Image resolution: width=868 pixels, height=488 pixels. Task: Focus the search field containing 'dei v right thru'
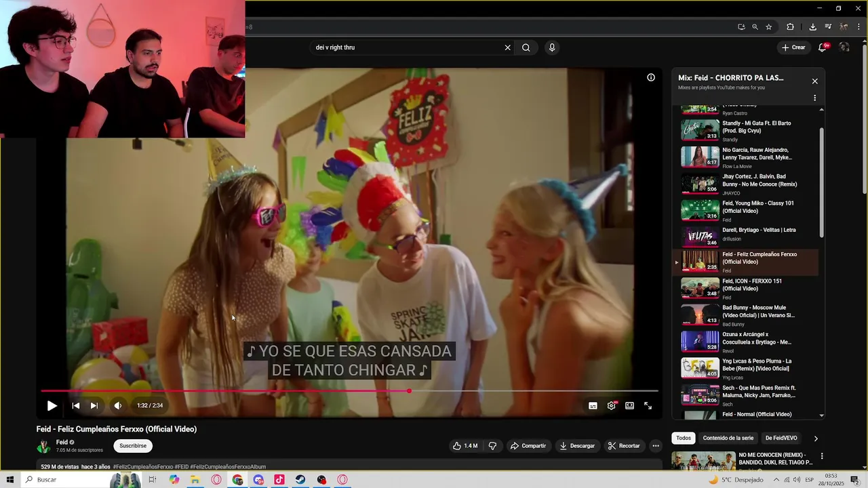coord(407,47)
